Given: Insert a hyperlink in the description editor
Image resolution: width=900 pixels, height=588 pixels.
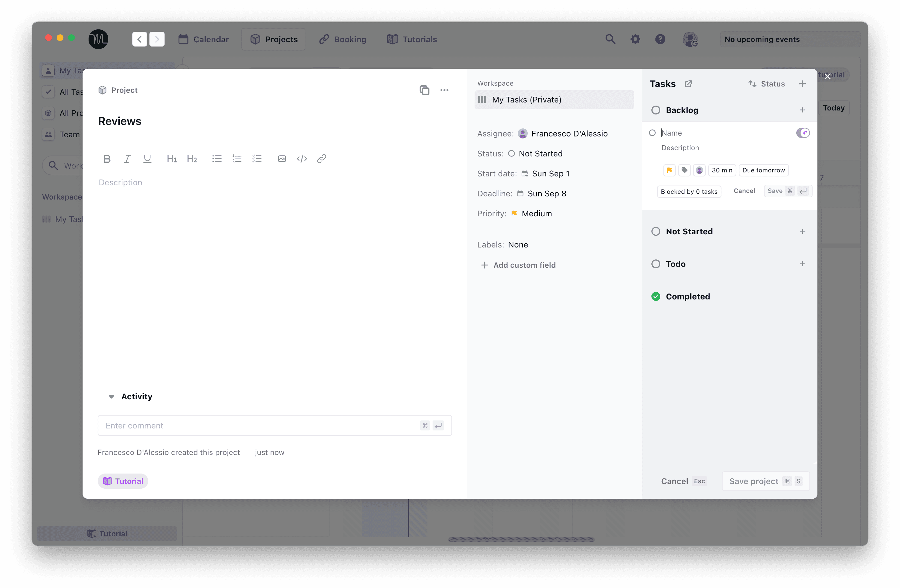Looking at the screenshot, I should pos(321,158).
